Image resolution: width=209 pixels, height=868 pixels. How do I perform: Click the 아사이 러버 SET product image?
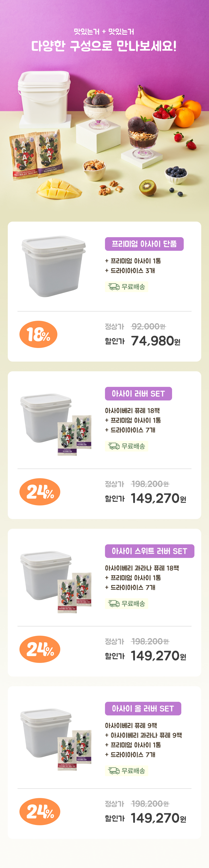click(56, 424)
